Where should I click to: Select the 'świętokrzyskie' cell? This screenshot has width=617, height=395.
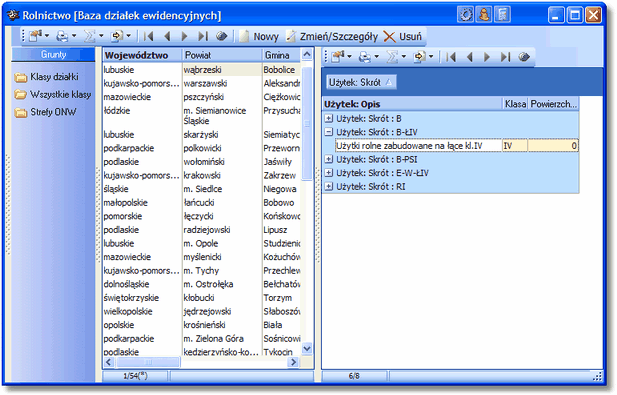tap(142, 298)
